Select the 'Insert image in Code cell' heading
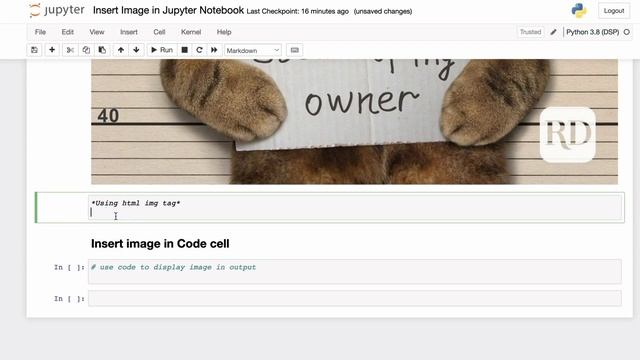The image size is (640, 360). point(160,244)
